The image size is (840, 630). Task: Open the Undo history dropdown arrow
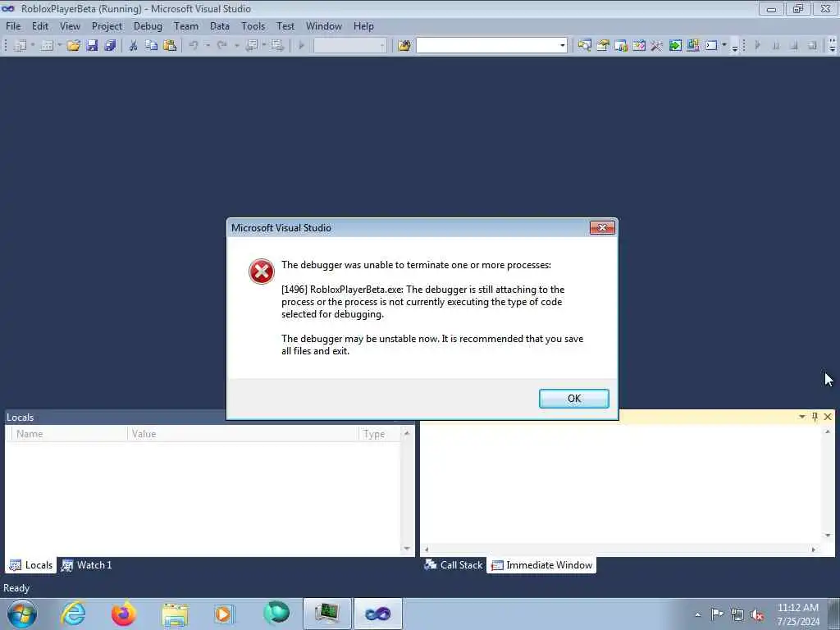pyautogui.click(x=208, y=46)
